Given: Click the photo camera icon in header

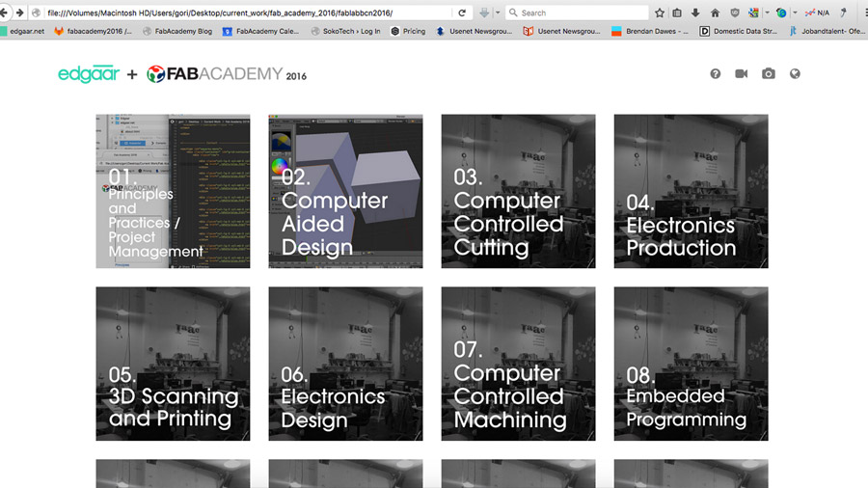Looking at the screenshot, I should (x=769, y=73).
